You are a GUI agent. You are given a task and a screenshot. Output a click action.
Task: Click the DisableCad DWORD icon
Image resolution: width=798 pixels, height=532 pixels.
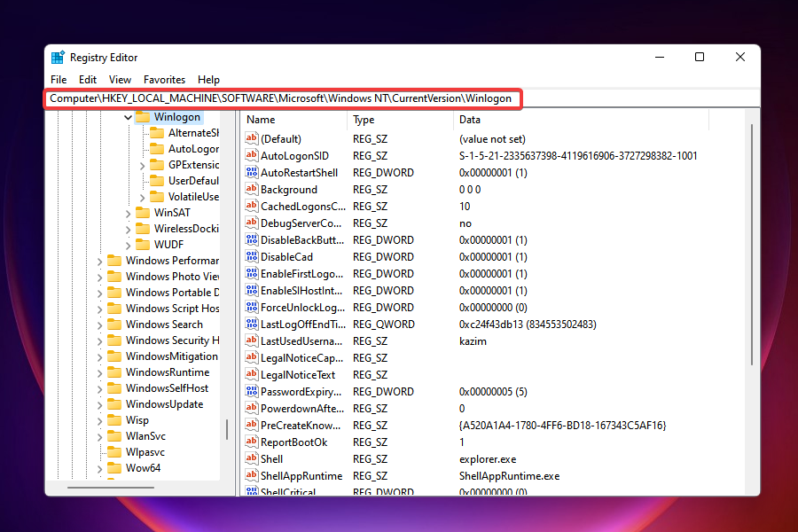click(252, 256)
